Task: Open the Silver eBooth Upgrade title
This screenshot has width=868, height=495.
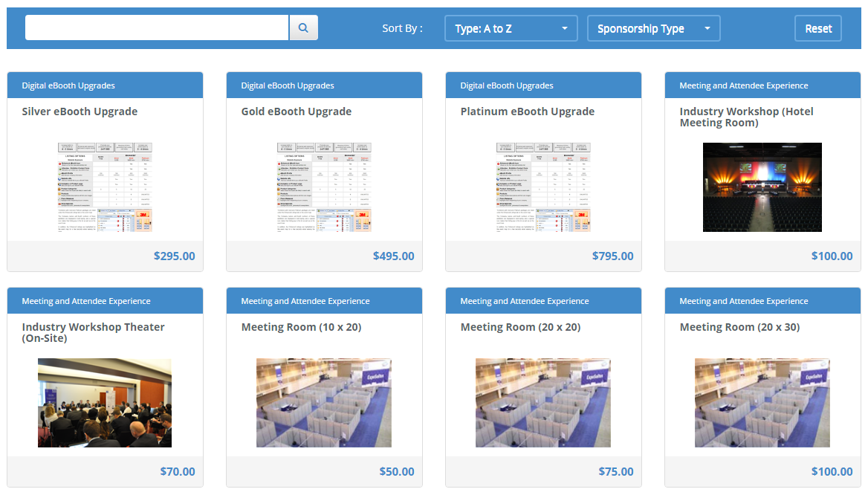Action: [80, 111]
